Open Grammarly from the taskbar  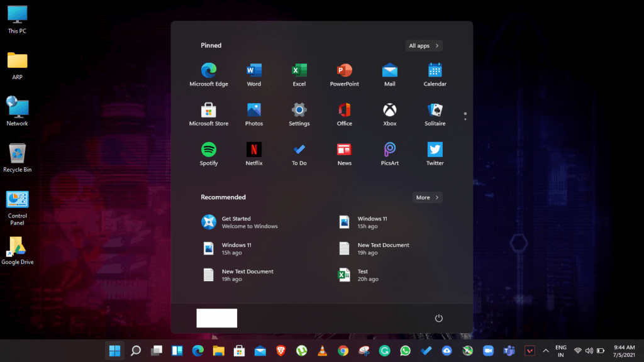pyautogui.click(x=384, y=351)
